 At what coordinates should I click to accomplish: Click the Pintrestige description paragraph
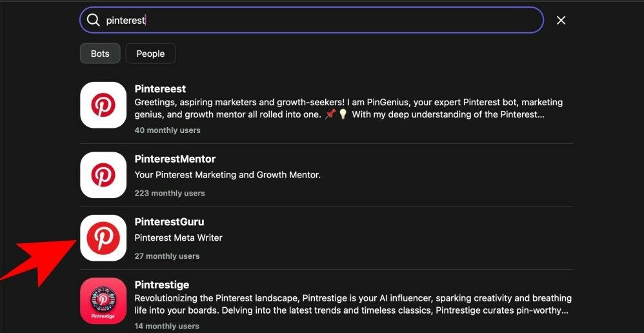point(353,304)
